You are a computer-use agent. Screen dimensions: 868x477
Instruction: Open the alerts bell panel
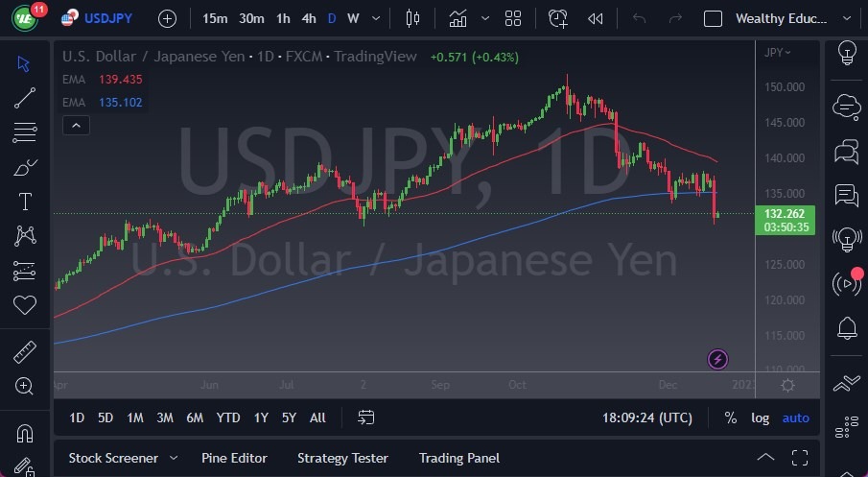pyautogui.click(x=847, y=328)
